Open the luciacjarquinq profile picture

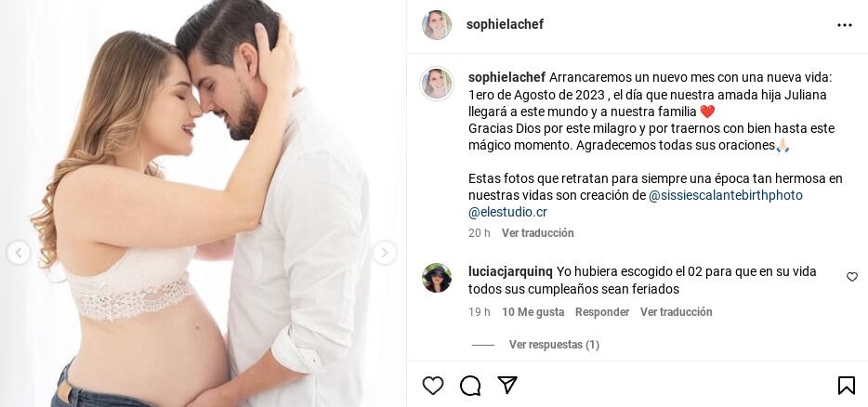point(437,278)
